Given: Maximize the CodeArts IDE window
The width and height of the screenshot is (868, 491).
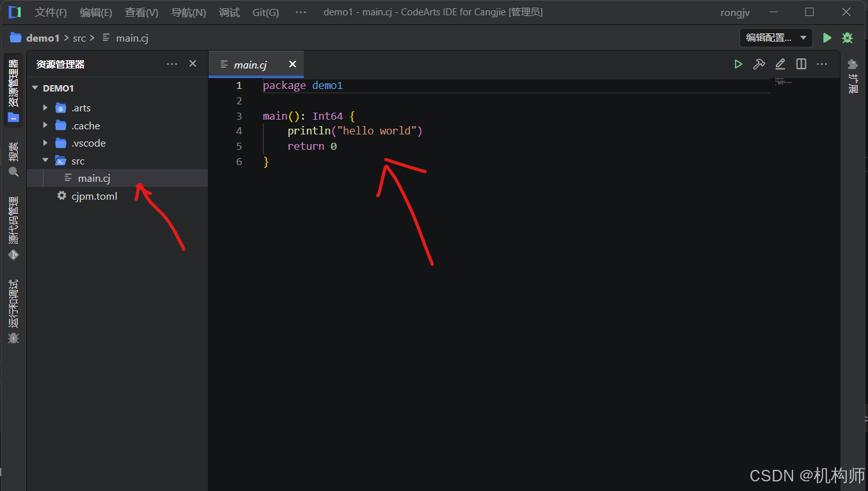Looking at the screenshot, I should coord(809,12).
